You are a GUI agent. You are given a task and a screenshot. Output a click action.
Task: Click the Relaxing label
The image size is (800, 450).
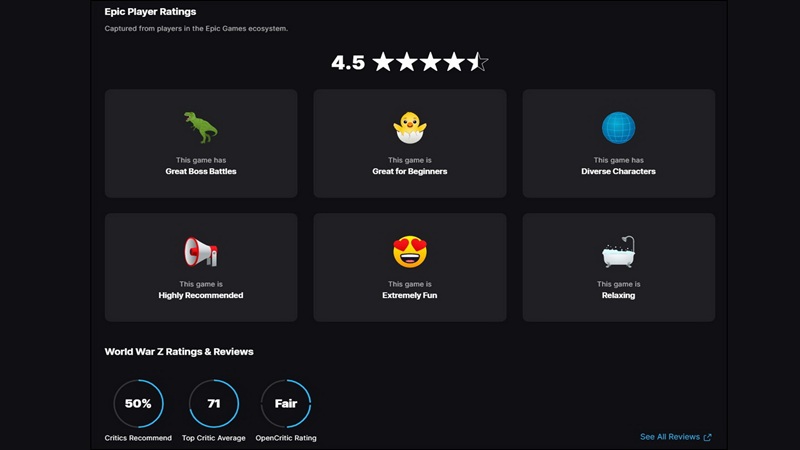(618, 295)
